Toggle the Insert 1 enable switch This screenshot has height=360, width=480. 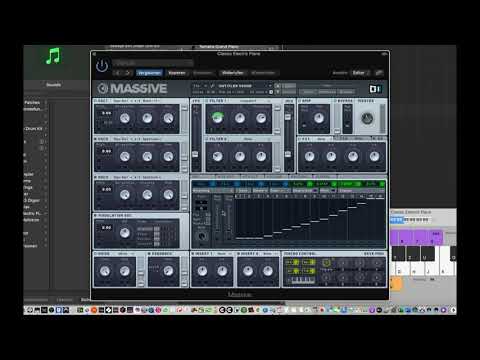point(193,254)
